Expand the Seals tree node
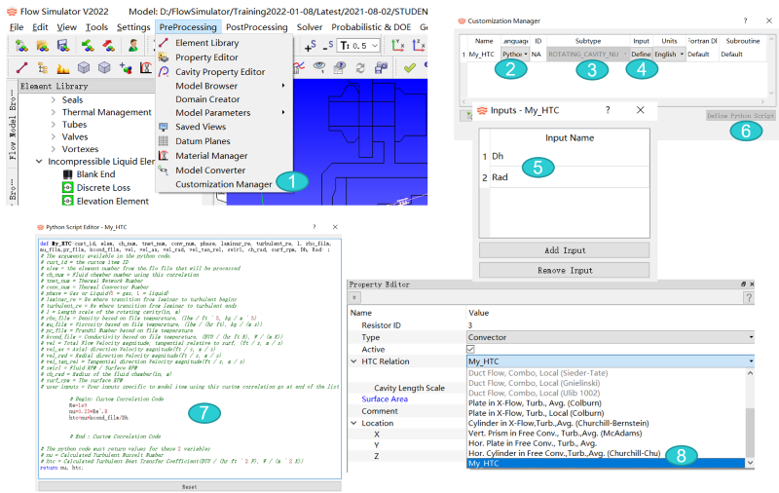This screenshot has width=779, height=493. (53, 100)
